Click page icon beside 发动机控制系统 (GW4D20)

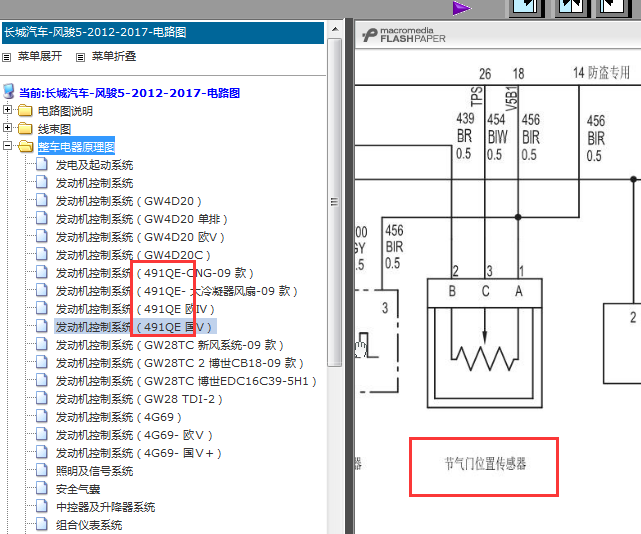coord(42,200)
